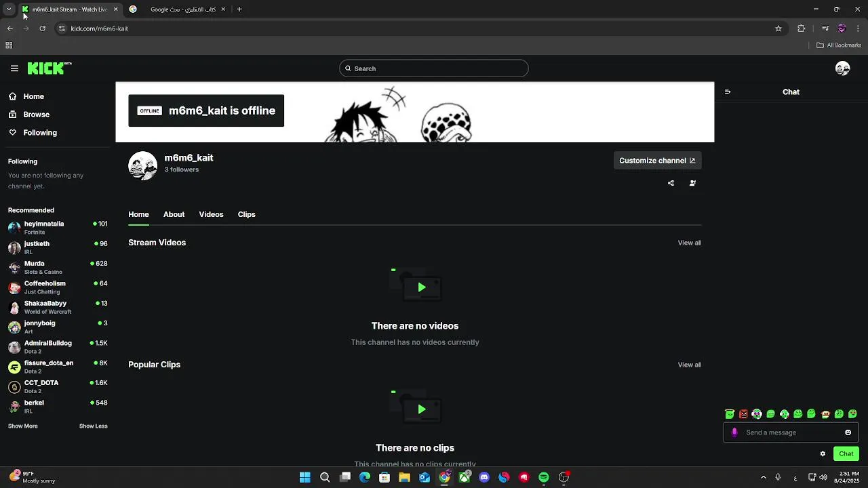Open the Windows Start menu

coord(305,477)
